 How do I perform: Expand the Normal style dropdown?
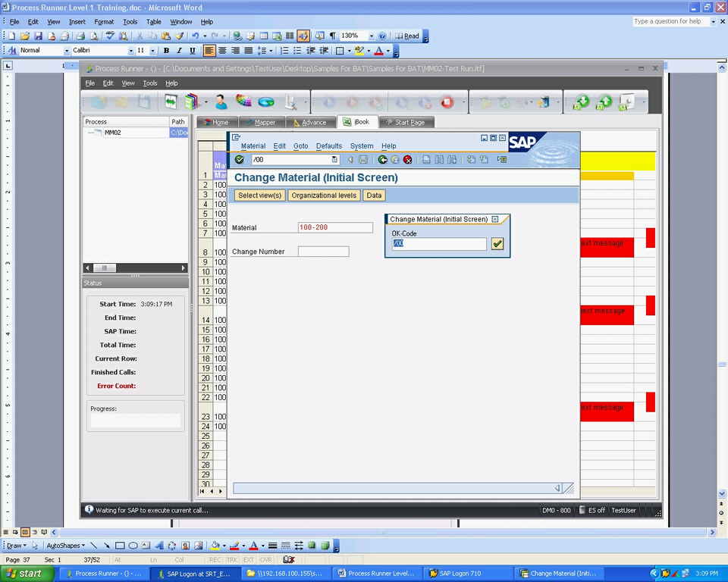coord(66,51)
